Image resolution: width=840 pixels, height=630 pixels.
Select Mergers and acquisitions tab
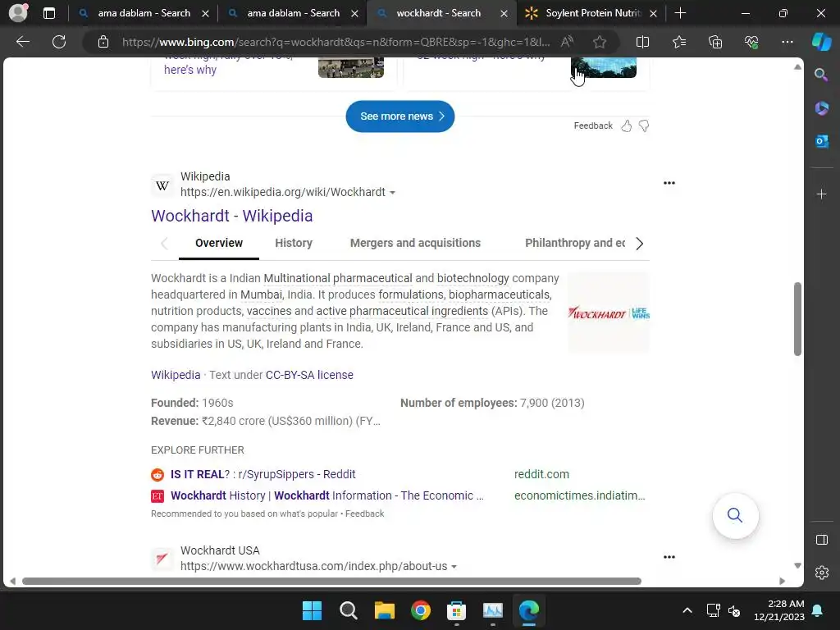coord(415,243)
